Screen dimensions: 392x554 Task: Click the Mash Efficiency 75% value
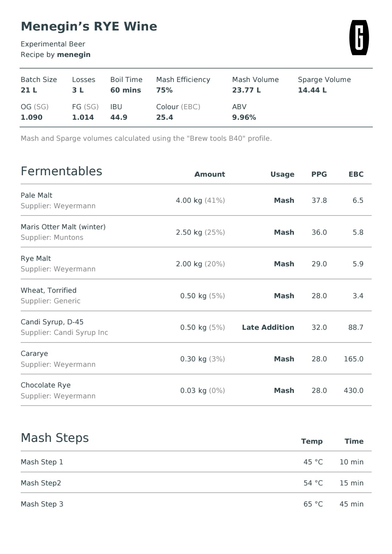coord(164,90)
